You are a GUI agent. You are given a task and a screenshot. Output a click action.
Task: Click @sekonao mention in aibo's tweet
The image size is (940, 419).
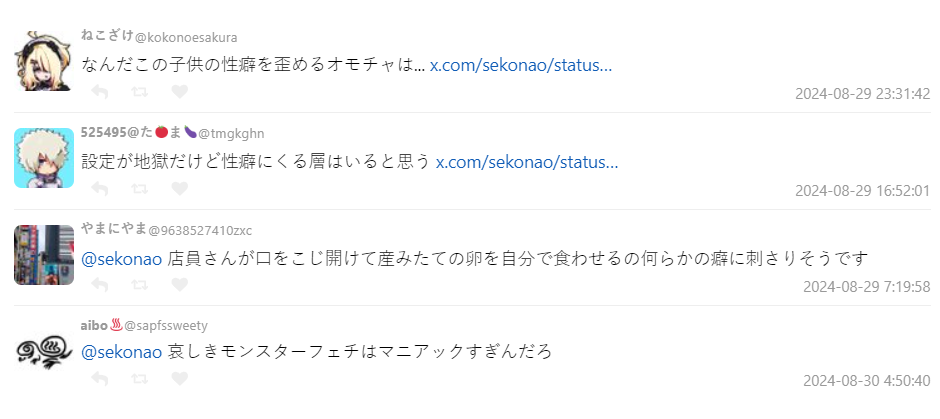click(x=121, y=352)
